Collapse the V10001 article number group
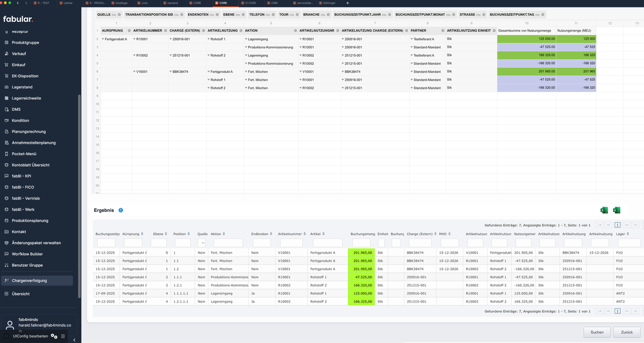 click(x=134, y=72)
